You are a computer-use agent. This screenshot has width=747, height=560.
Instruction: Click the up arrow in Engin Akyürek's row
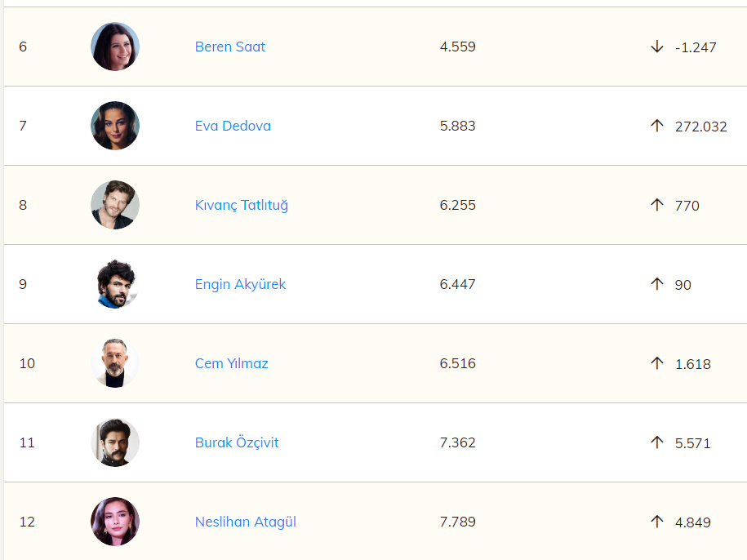click(657, 284)
